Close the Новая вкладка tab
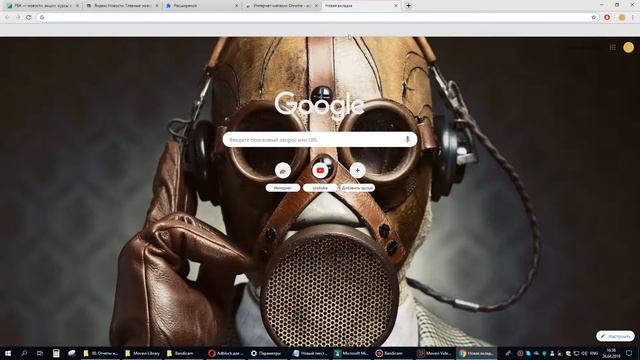The image size is (640, 360). coord(396,6)
